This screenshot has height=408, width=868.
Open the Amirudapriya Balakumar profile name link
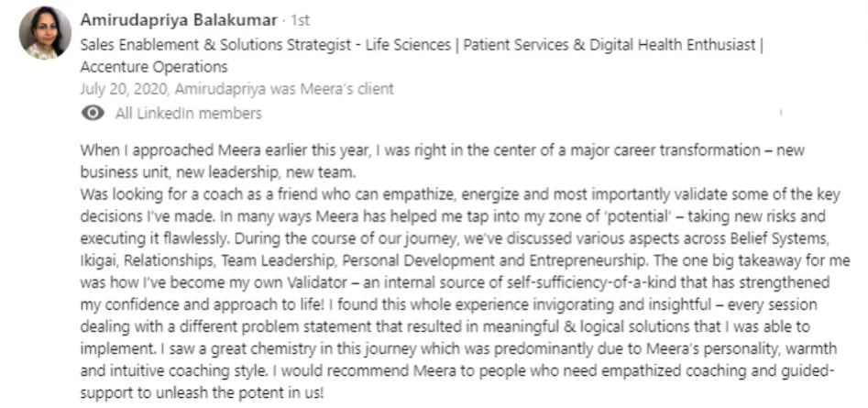click(x=179, y=20)
